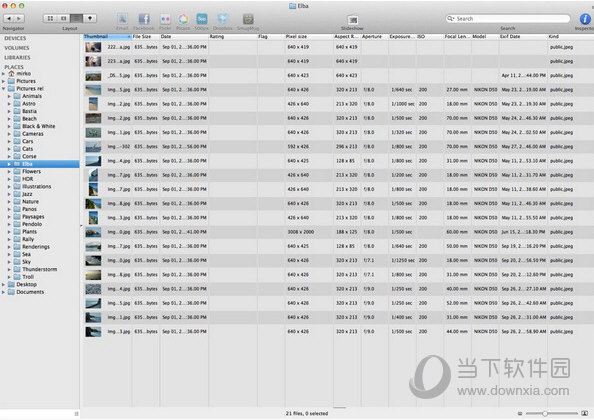Upload to SmugMug from toolbar
Image resolution: width=594 pixels, height=420 pixels.
coord(248,19)
